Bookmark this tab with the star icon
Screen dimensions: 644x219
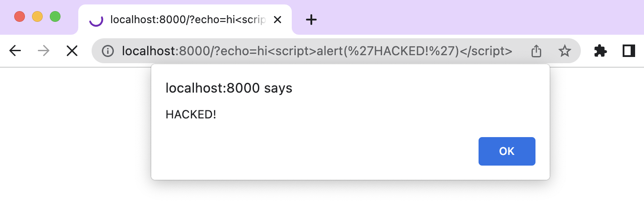[564, 51]
